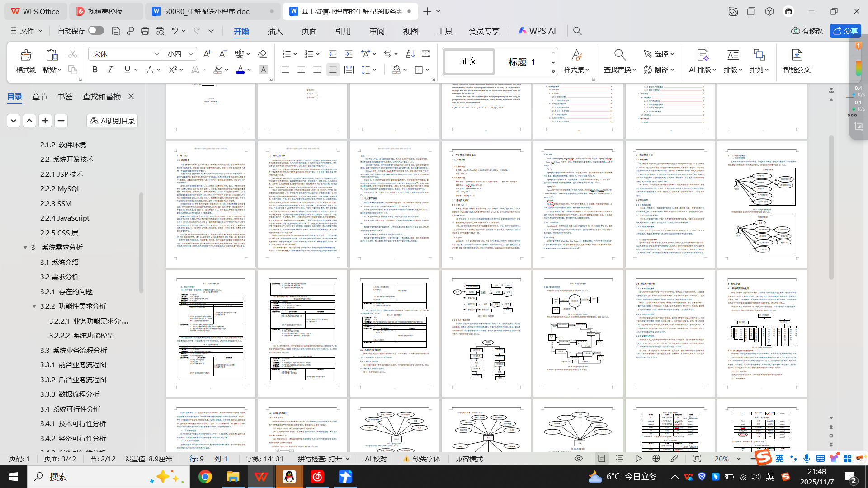Select center text alignment
Screen dimensions: 868x488
(x=301, y=70)
